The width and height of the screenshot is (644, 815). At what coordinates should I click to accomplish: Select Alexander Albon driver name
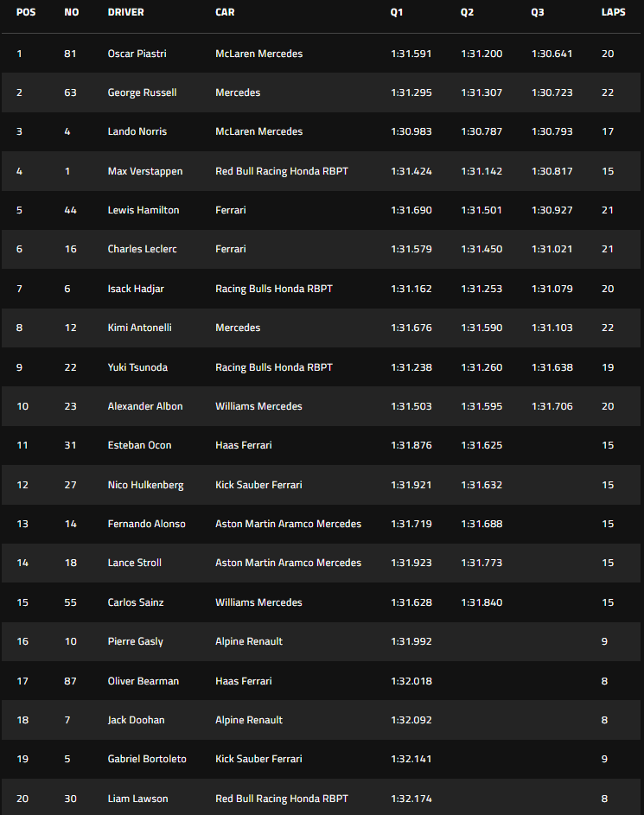[x=145, y=406]
